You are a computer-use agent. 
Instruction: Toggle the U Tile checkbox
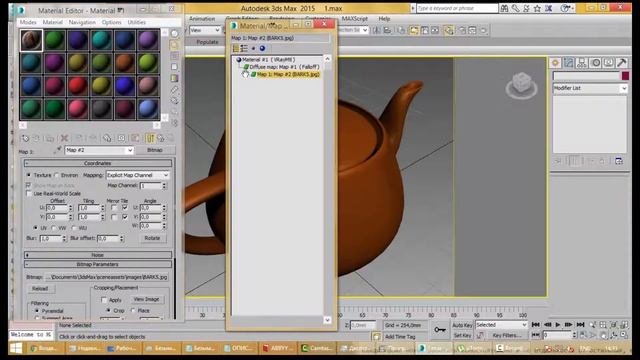(125, 208)
